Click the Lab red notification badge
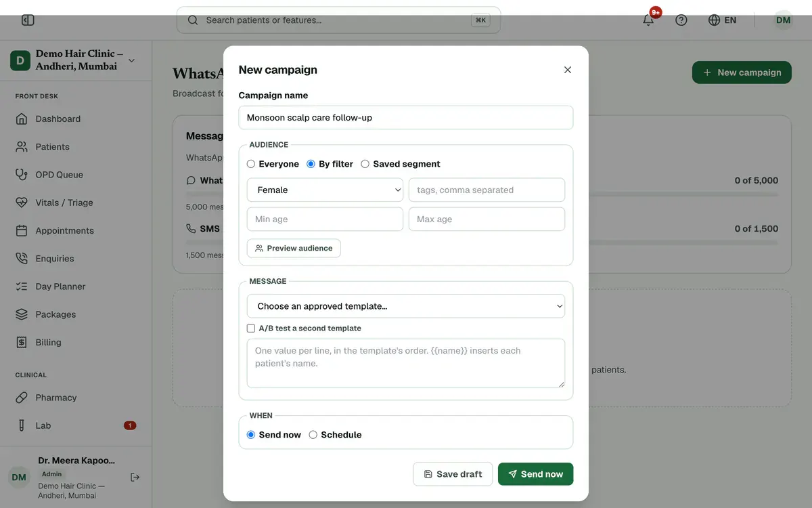 [x=130, y=425]
